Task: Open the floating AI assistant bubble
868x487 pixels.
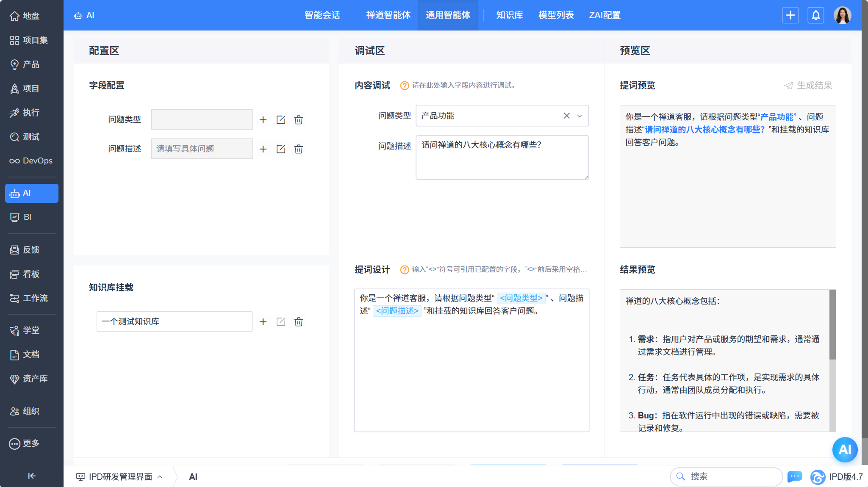Action: point(845,449)
